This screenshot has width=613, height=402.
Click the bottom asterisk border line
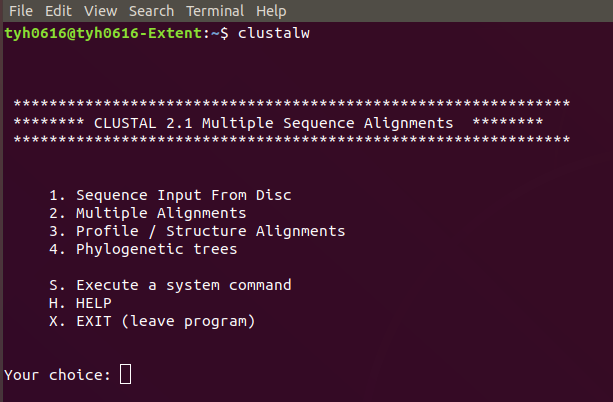pyautogui.click(x=292, y=140)
